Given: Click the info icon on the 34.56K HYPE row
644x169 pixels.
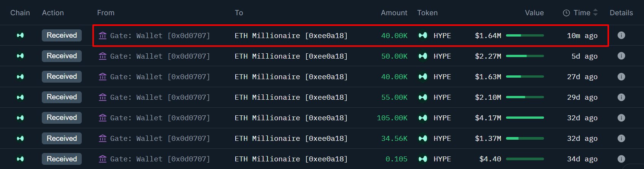Looking at the screenshot, I should click(621, 138).
